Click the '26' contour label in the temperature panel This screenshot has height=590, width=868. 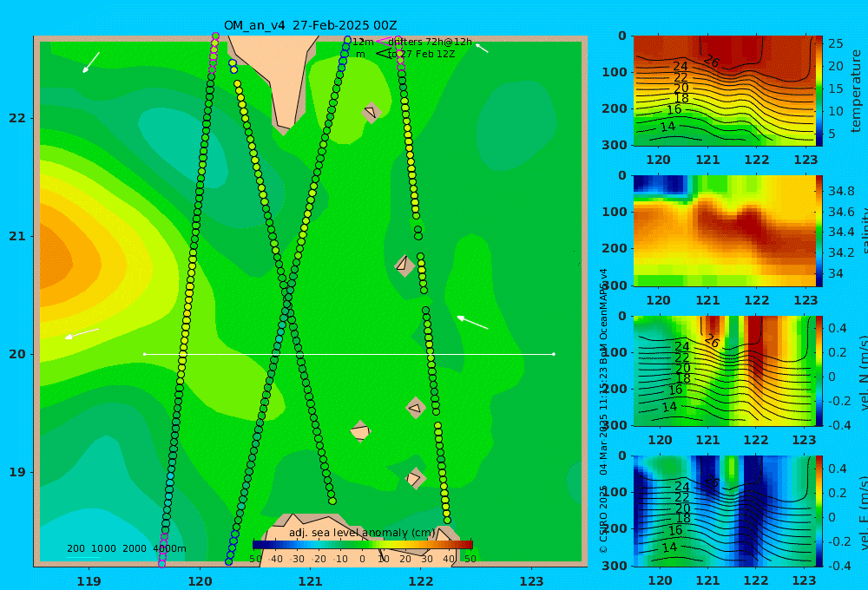point(712,61)
